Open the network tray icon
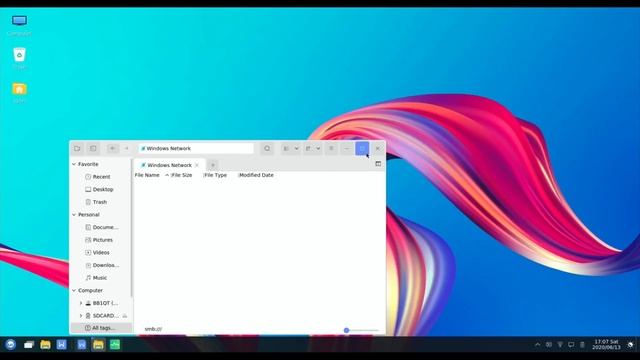The image size is (640, 360). click(560, 345)
